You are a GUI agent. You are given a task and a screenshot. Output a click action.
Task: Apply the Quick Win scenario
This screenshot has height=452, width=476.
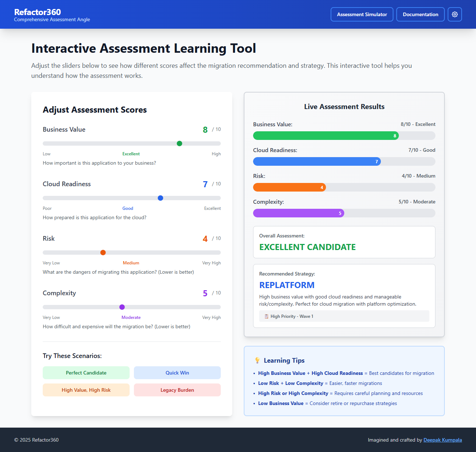click(x=177, y=373)
